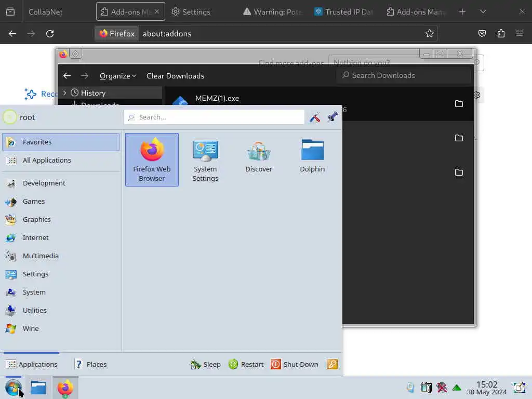Show MEMZ(1).exe in containing folder

[459, 104]
